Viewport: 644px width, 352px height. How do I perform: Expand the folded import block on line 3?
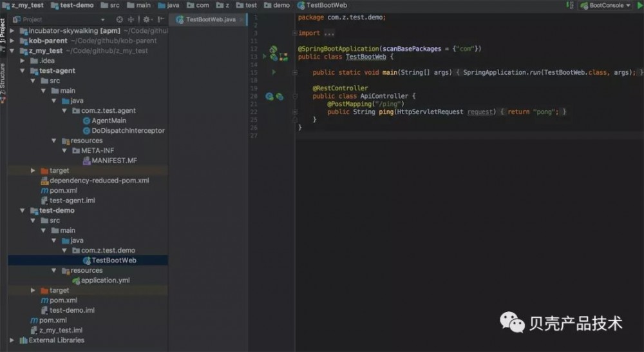[294, 34]
